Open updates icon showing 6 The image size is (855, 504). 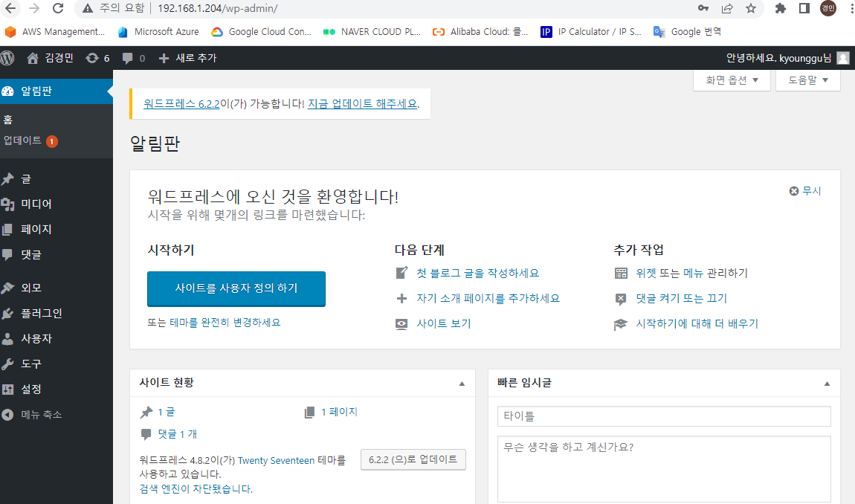97,58
